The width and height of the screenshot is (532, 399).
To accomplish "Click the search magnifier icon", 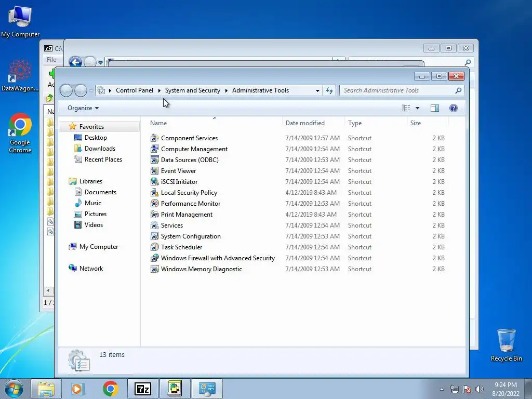I will pyautogui.click(x=458, y=90).
